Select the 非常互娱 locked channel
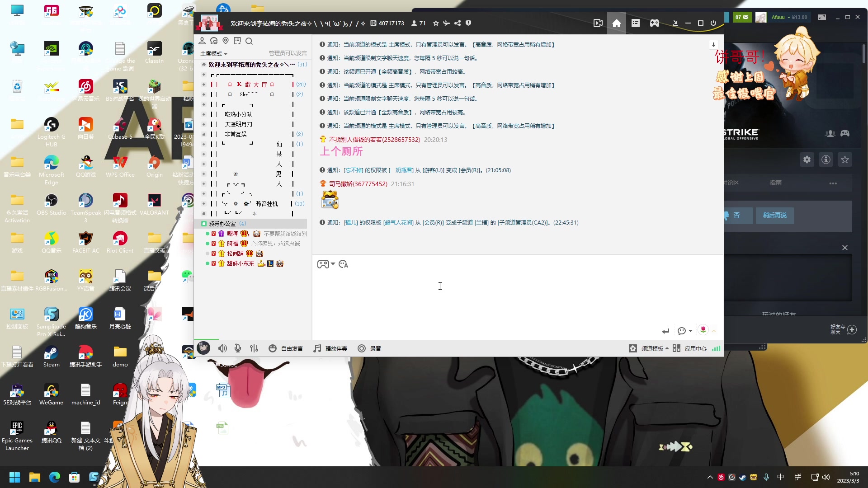Screen dimensions: 868x488 tap(236, 134)
